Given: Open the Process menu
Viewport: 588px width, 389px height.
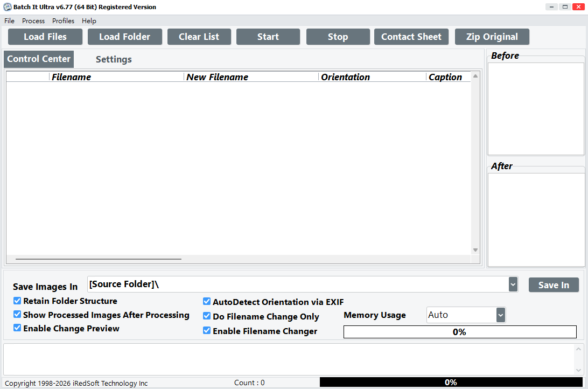Looking at the screenshot, I should [x=33, y=21].
